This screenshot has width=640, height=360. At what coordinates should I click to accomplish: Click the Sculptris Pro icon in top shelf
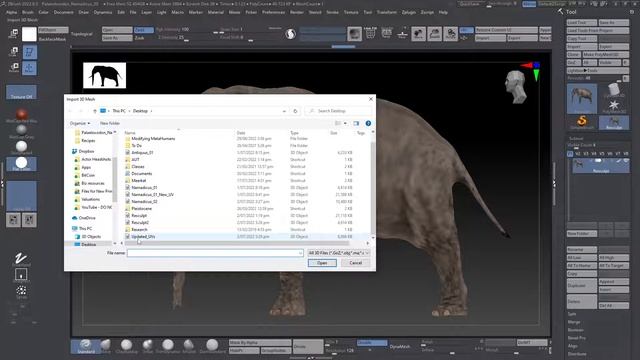click(x=290, y=34)
